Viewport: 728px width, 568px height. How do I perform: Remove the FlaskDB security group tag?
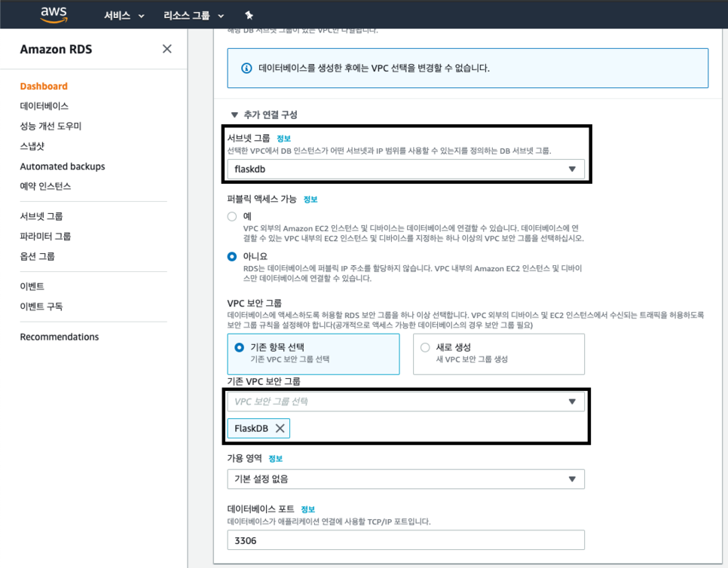tap(280, 429)
